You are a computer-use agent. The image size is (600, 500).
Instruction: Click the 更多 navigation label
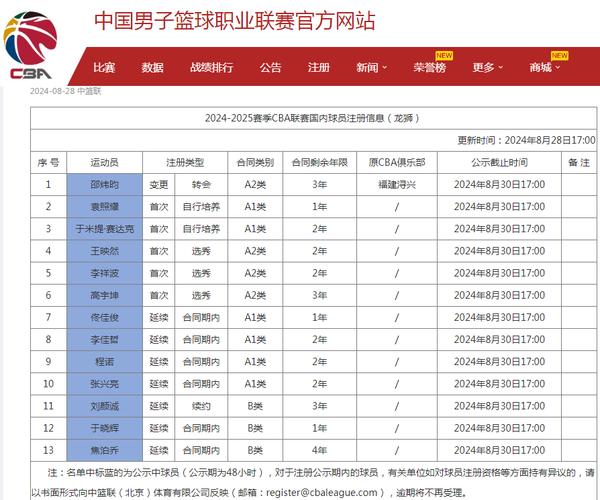click(483, 67)
